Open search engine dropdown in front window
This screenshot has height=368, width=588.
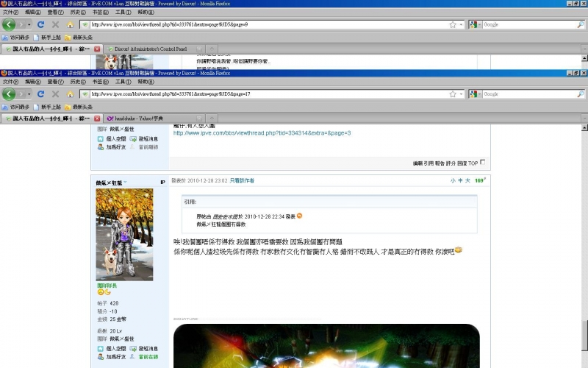click(480, 94)
